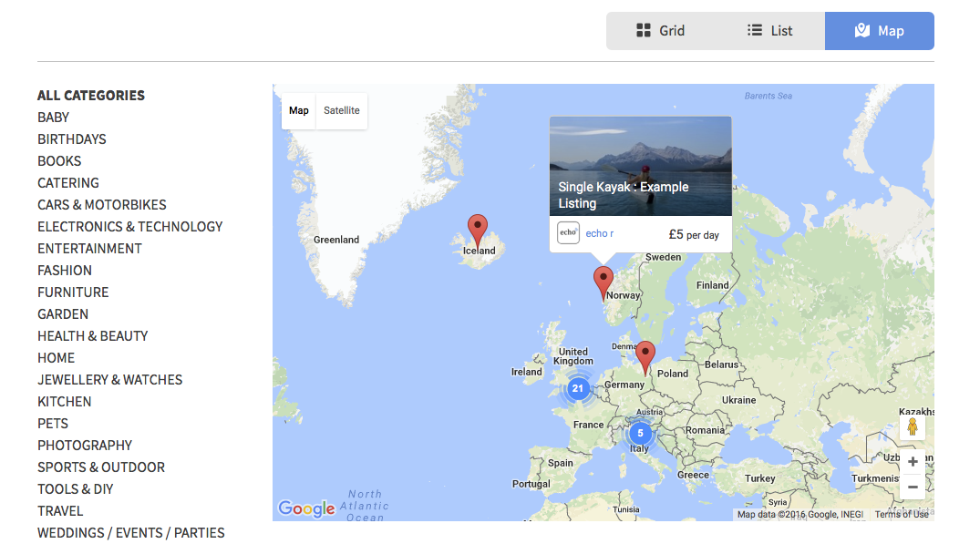Pick up the Street View pegman
980x544 pixels.
tap(913, 427)
